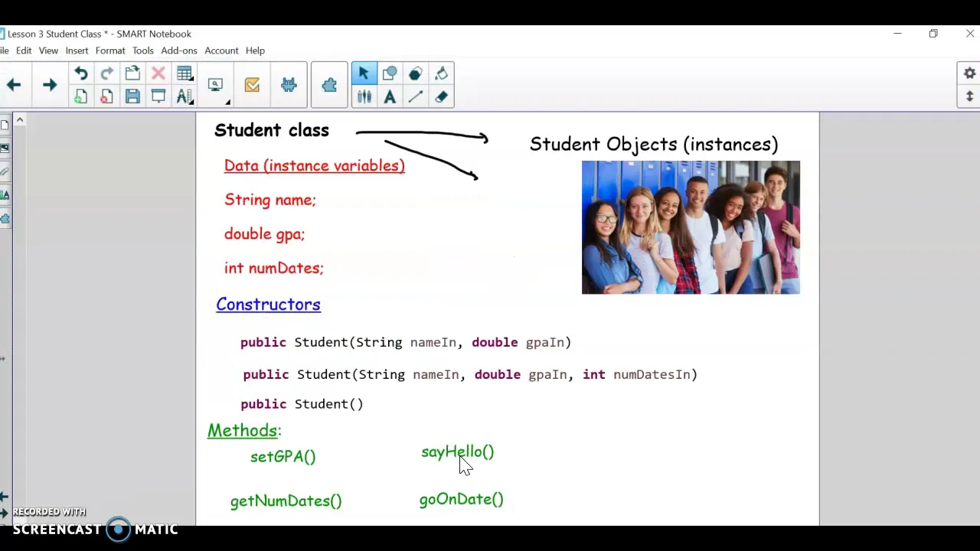Select 'Student Objects (instances)' title
The image size is (980, 551).
pyautogui.click(x=654, y=145)
